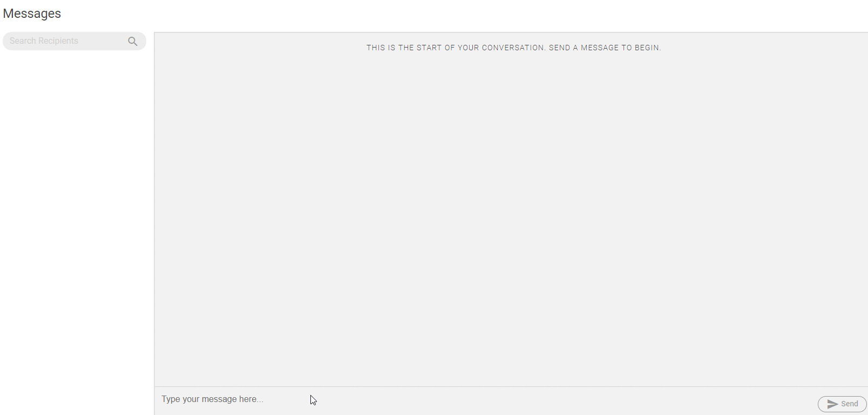Screen dimensions: 868x415
Task: Click the word 'Send' label
Action: 850,404
